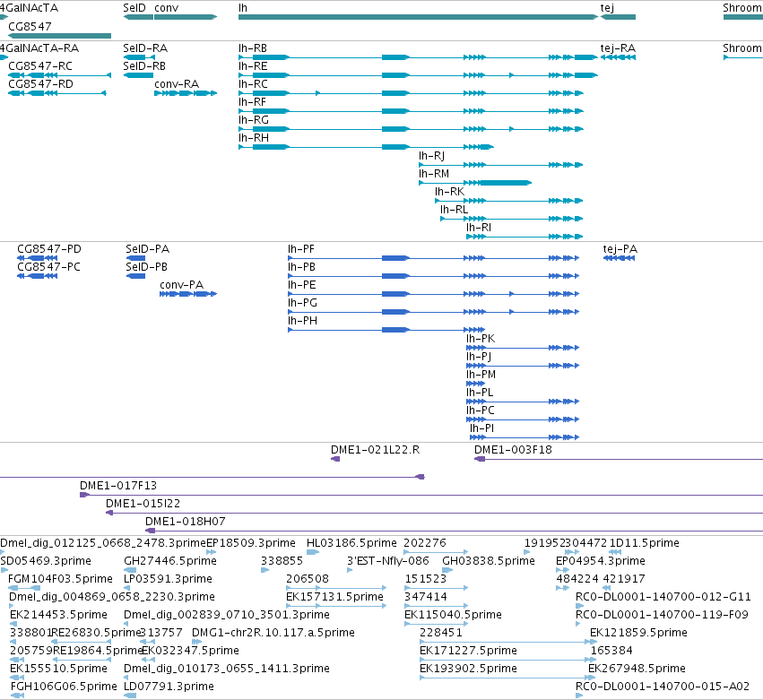Viewport: 763px width, 700px height.
Task: Click the 3'EST-Nfly-086 label
Action: [388, 561]
